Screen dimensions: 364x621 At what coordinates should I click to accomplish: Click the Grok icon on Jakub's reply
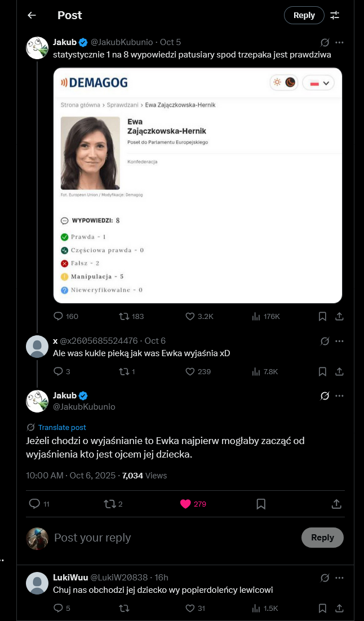[x=324, y=396]
